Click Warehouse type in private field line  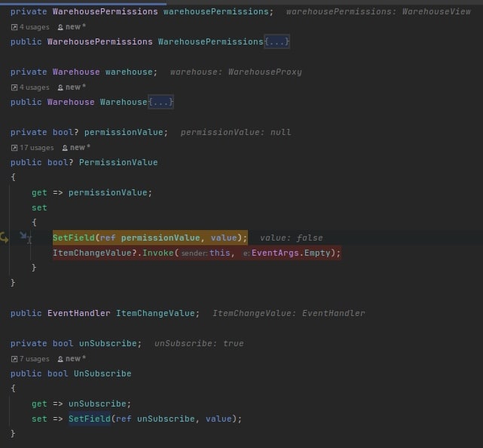[76, 72]
